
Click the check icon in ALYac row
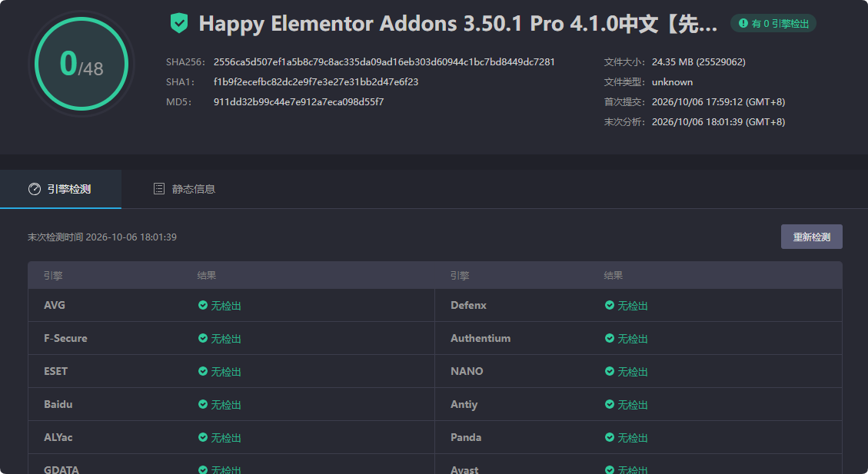203,437
